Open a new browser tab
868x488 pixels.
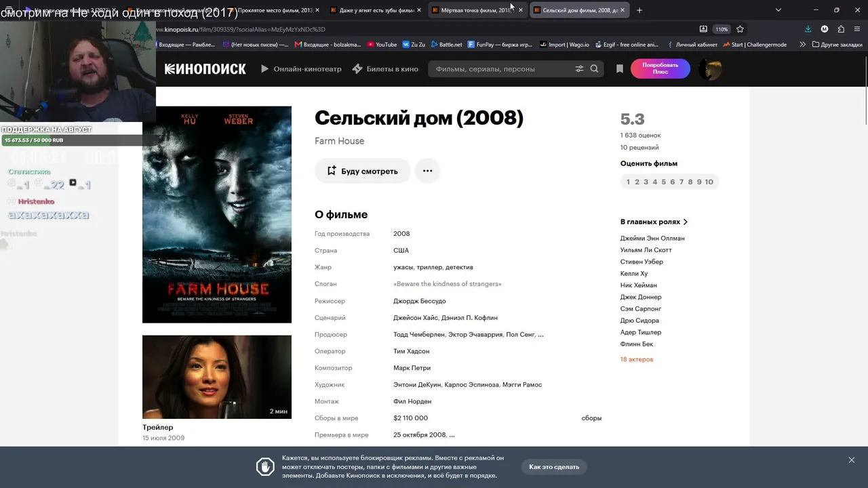coord(639,10)
